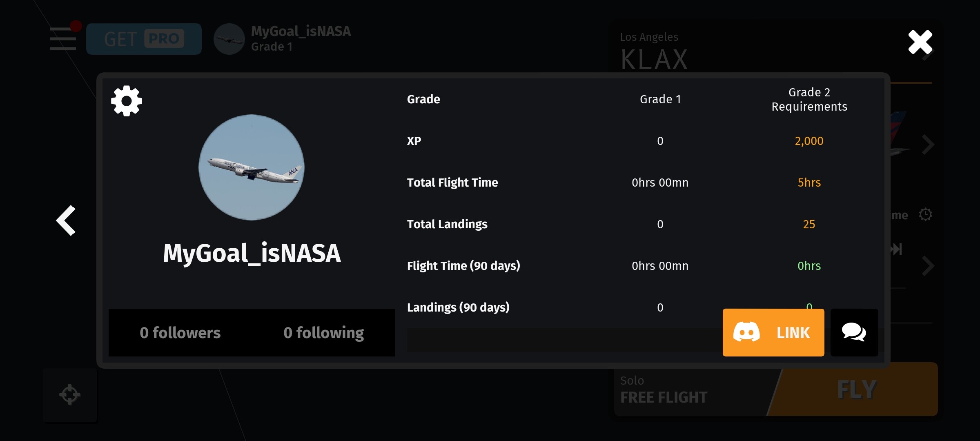The image size is (980, 441).
Task: Center map with the crosshair locate icon
Action: coord(70,394)
